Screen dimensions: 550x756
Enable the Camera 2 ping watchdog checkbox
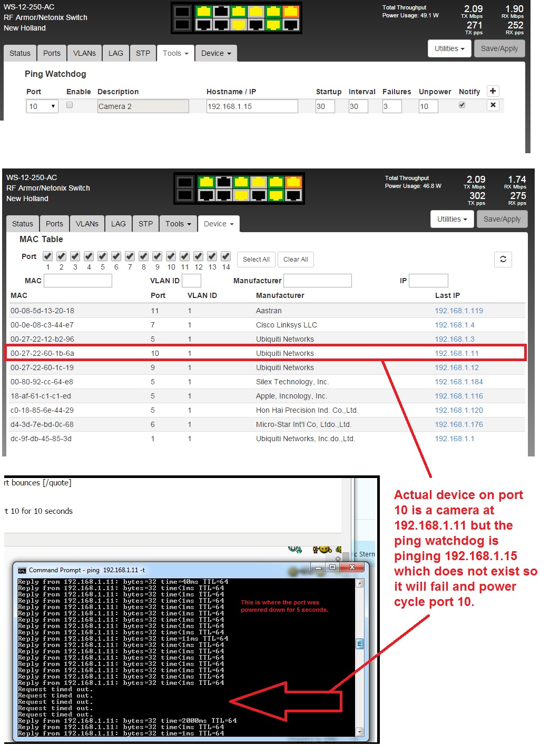69,105
